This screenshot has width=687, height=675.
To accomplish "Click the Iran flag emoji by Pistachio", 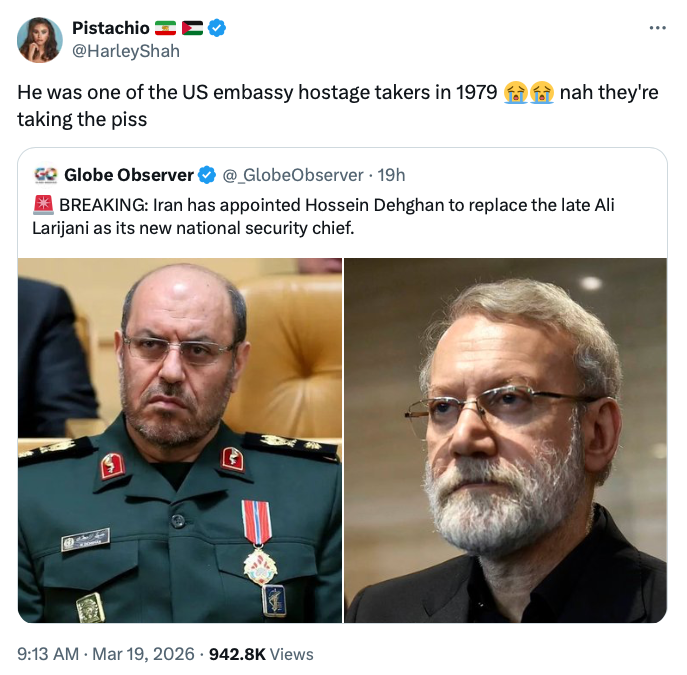I will tap(165, 28).
